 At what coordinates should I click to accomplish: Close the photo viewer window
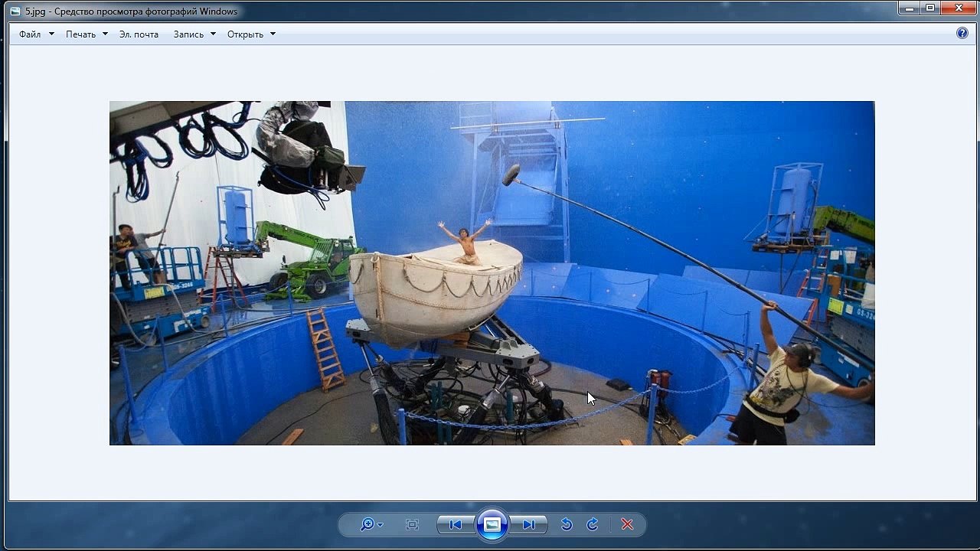pos(958,8)
